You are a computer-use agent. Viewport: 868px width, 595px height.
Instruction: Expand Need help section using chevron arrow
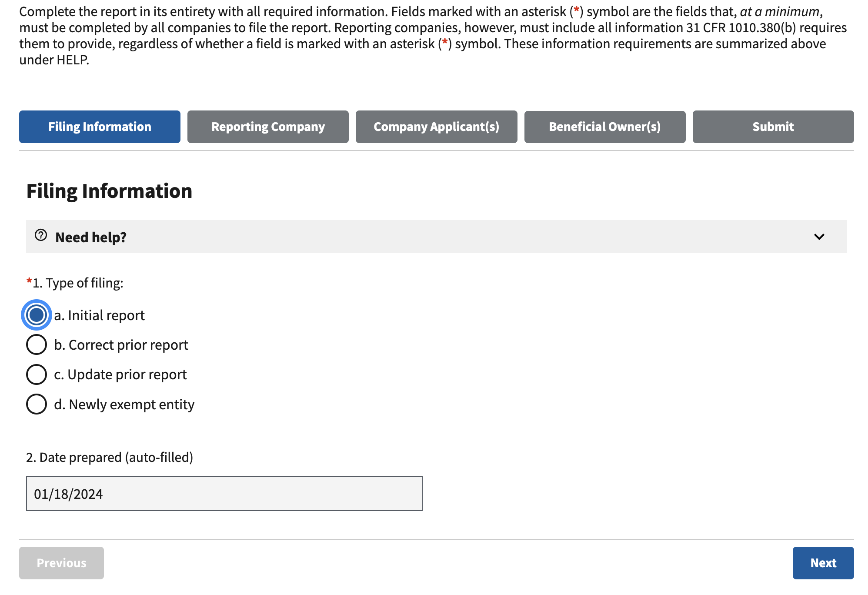pyautogui.click(x=819, y=237)
